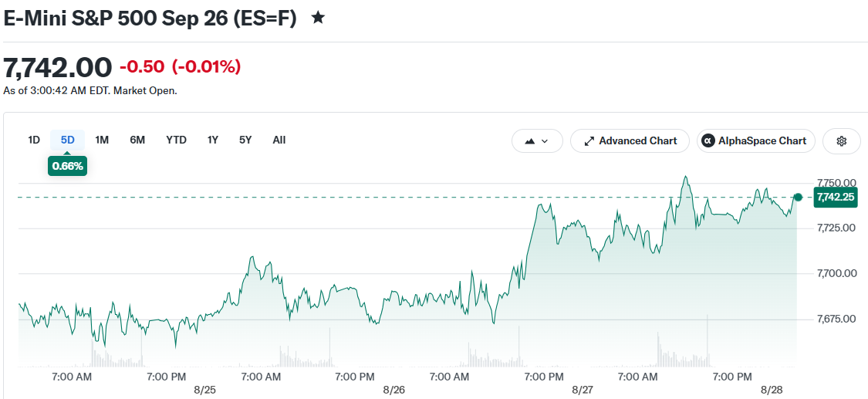The image size is (868, 399).
Task: Click the 0.66% change badge
Action: point(68,165)
